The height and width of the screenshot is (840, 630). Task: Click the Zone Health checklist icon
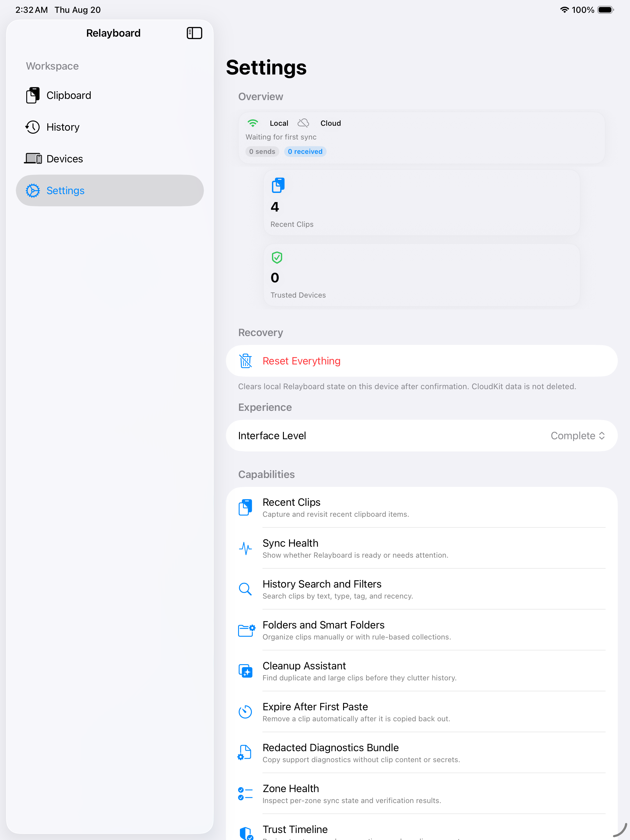pyautogui.click(x=245, y=794)
